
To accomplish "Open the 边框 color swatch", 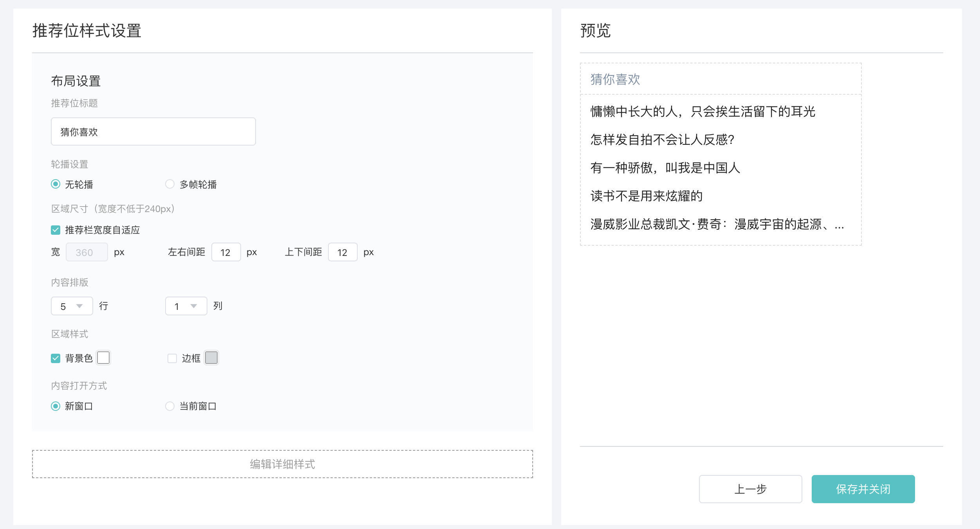I will click(211, 358).
